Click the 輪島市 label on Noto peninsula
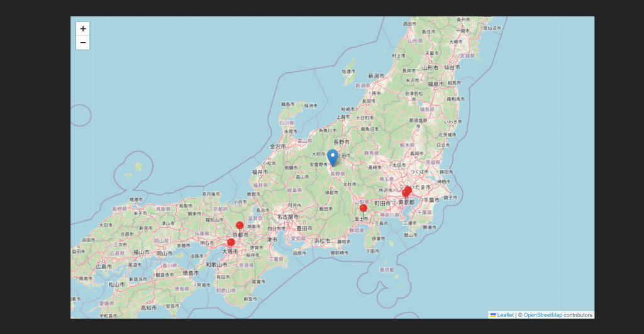644x334 pixels. click(x=287, y=104)
